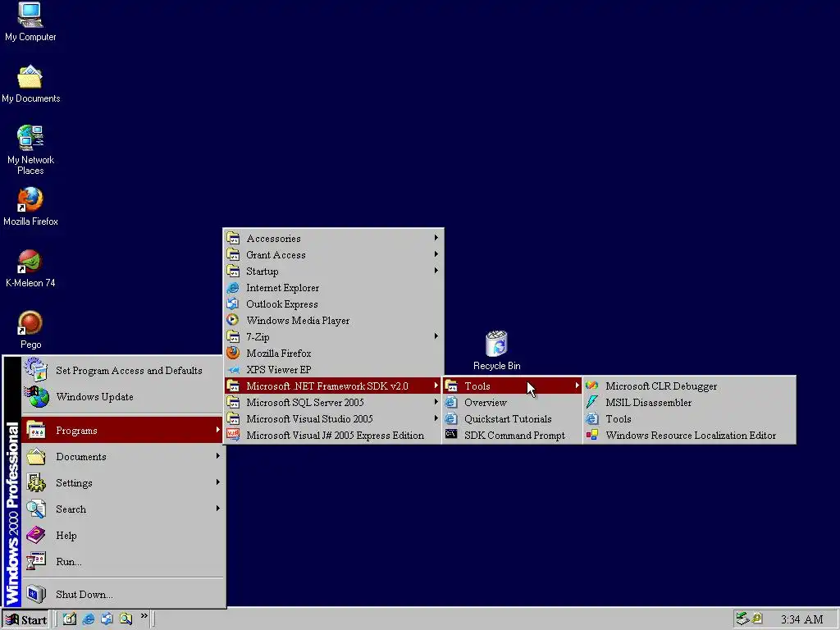Click the 3:34 AM taskbar clock

(801, 619)
